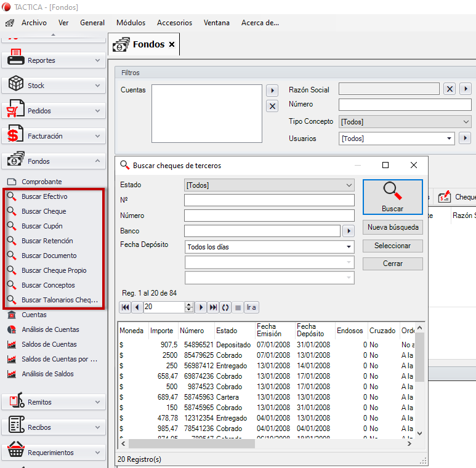This screenshot has width=476, height=468.
Task: Remove accounts with the Cuentas X button
Action: tap(272, 107)
